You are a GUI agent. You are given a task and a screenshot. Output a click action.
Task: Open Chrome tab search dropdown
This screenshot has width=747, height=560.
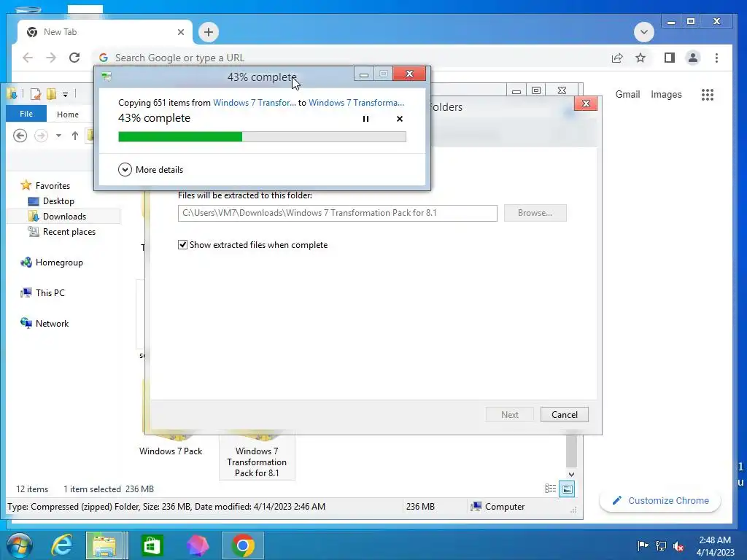(643, 32)
